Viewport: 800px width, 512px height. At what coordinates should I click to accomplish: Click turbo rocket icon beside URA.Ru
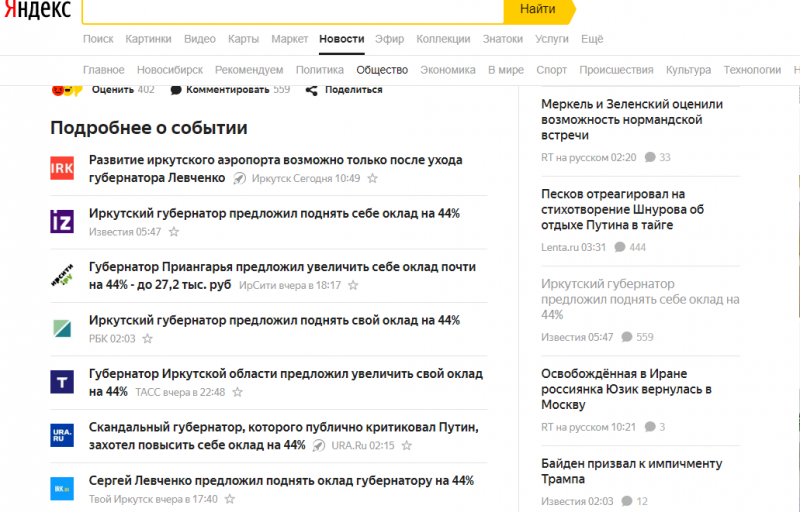(x=319, y=446)
